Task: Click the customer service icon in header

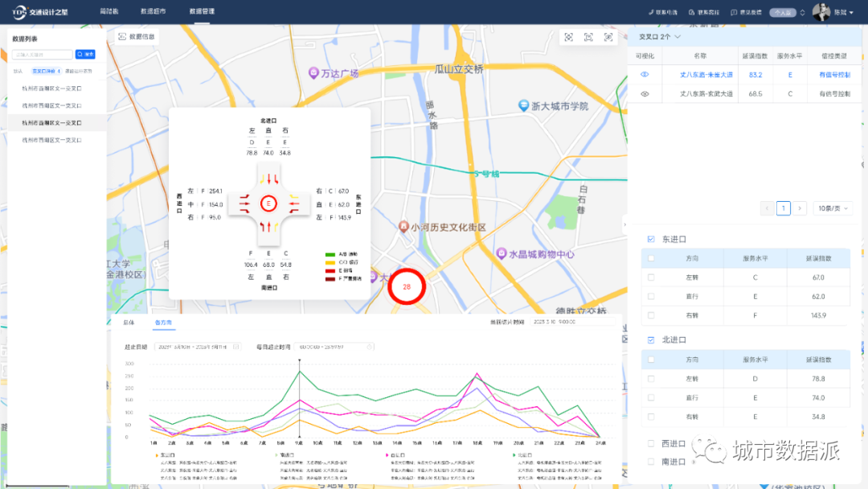Action: (x=691, y=12)
